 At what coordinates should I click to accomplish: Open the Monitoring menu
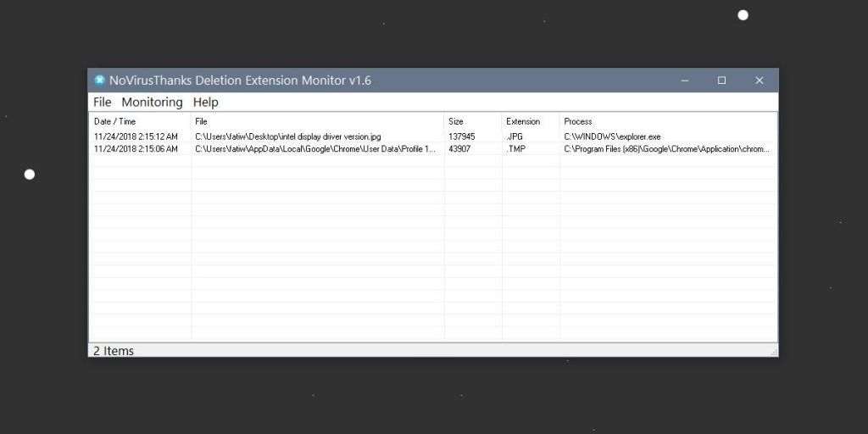[x=152, y=103]
